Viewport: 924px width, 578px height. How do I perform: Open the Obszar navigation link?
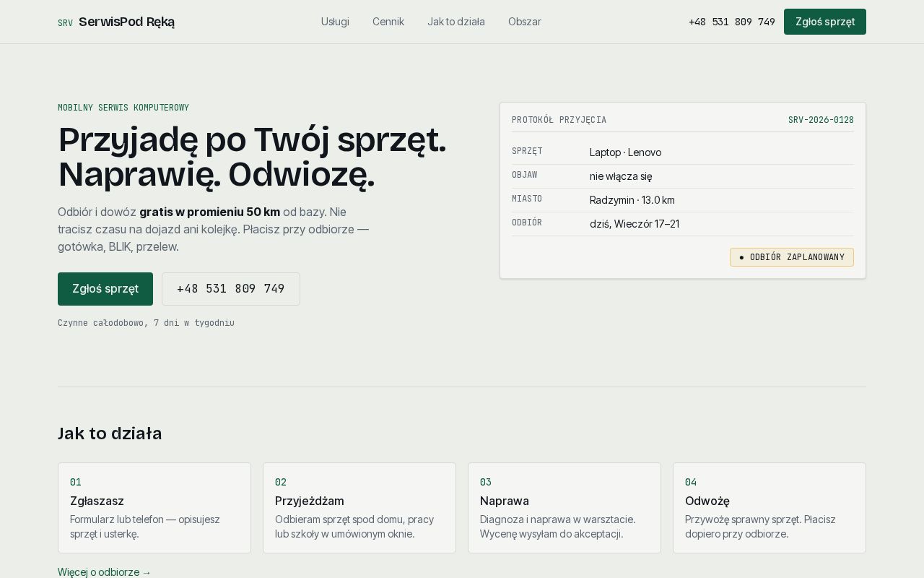tap(525, 22)
